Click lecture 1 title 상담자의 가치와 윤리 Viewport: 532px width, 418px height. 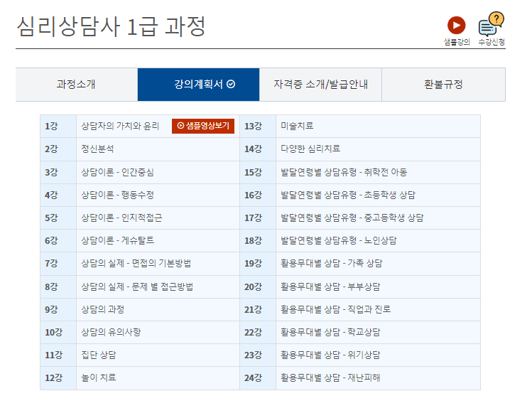click(120, 126)
